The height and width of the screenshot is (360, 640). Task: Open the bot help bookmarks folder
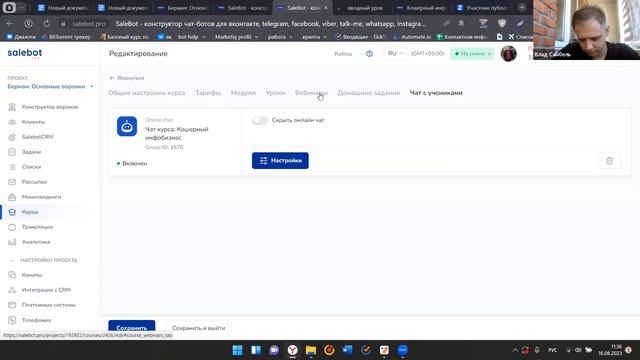(192, 37)
